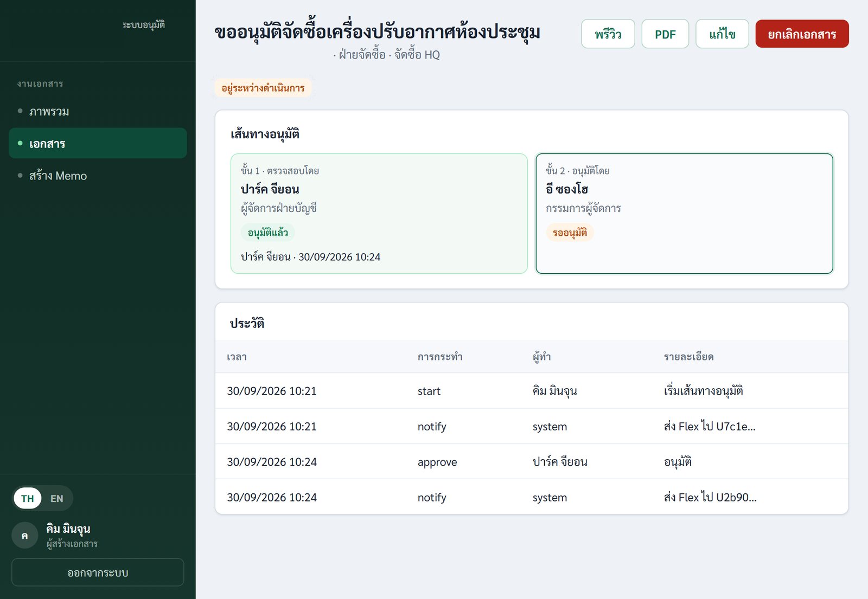Click ส่ง Flex ไป U7c1e... detail
The image size is (868, 599).
(710, 426)
